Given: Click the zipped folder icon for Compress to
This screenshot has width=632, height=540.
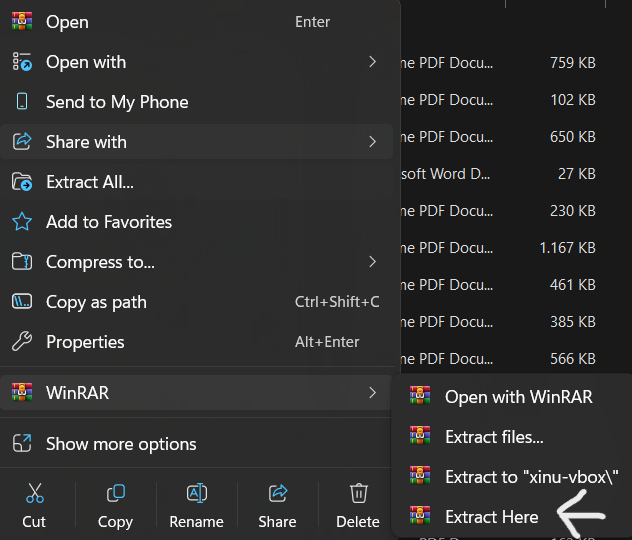Looking at the screenshot, I should [x=22, y=262].
